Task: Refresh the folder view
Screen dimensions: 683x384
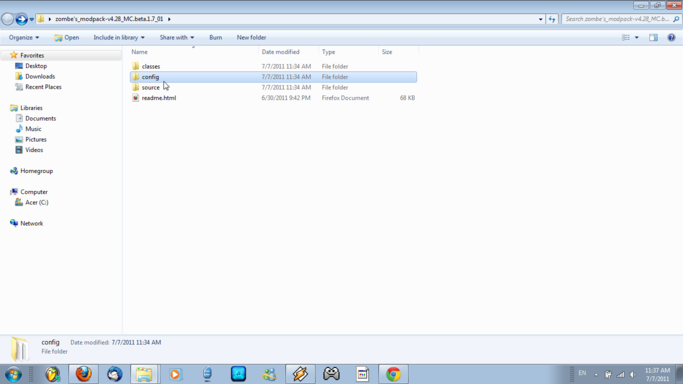Action: tap(552, 19)
